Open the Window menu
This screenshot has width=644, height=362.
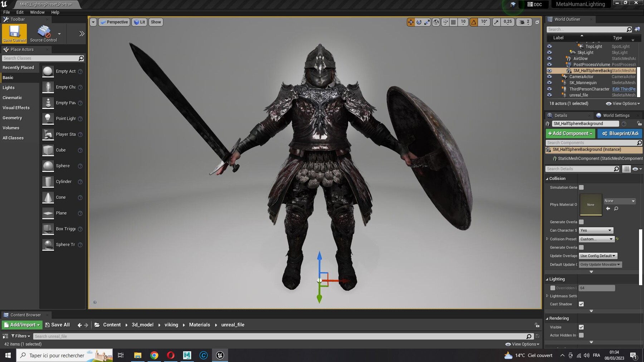[x=37, y=12]
